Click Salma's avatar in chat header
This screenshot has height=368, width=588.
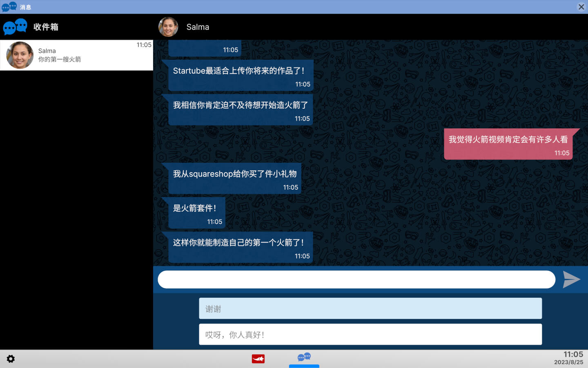click(x=168, y=27)
